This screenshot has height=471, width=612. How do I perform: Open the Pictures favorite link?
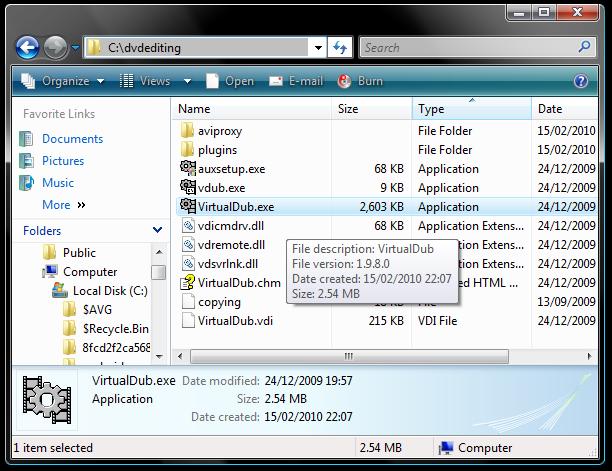(63, 161)
